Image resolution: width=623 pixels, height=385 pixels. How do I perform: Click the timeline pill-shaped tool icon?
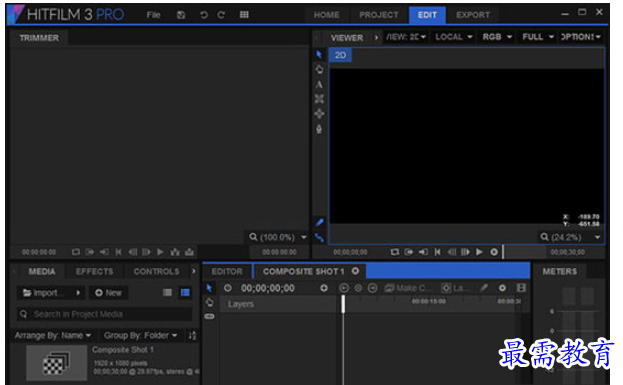pos(210,317)
